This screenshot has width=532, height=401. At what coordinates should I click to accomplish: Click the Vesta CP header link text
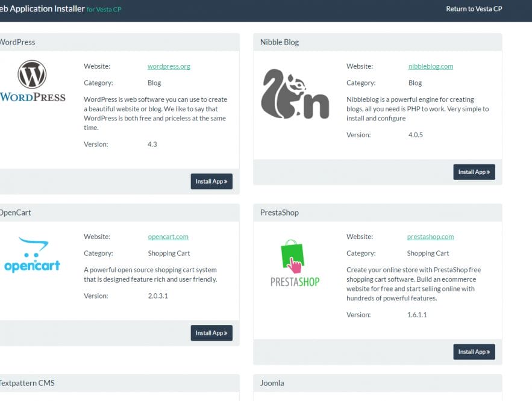tap(104, 10)
